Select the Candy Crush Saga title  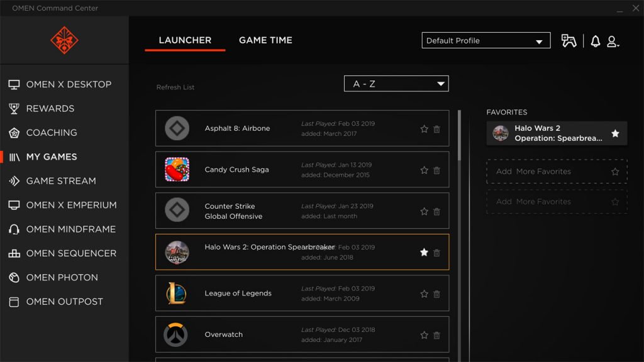[x=236, y=170]
